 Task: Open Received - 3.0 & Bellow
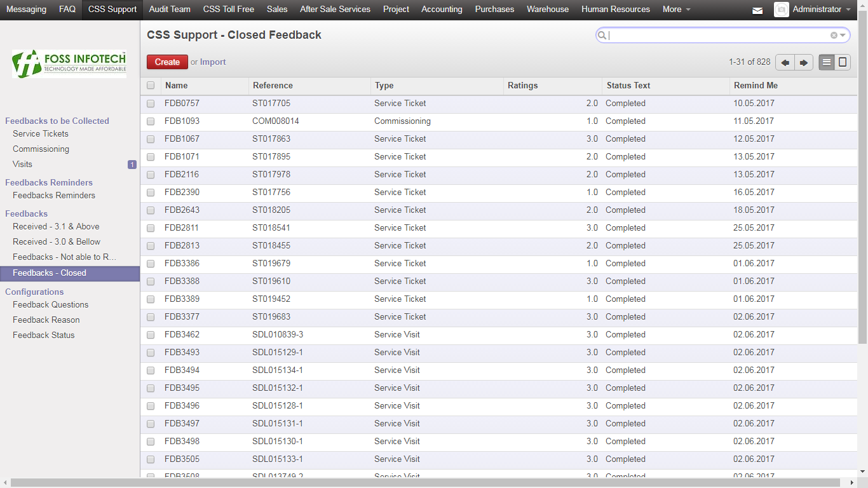click(57, 242)
